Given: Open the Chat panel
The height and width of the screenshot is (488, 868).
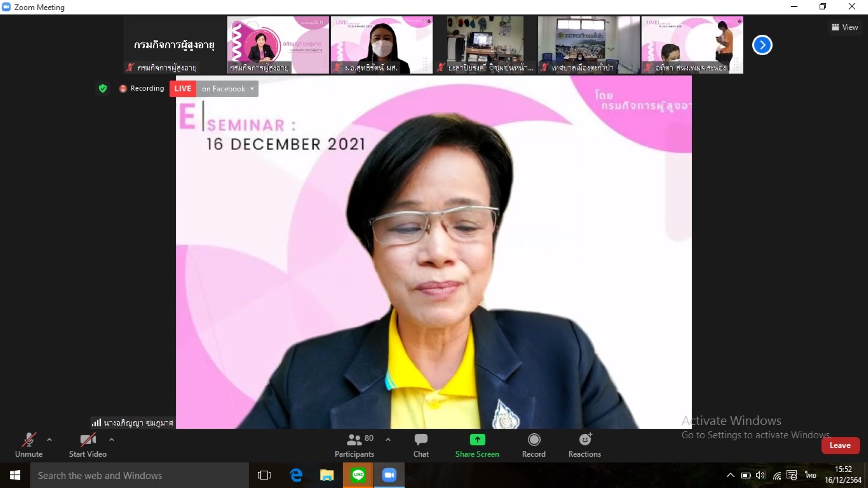Looking at the screenshot, I should tap(421, 445).
